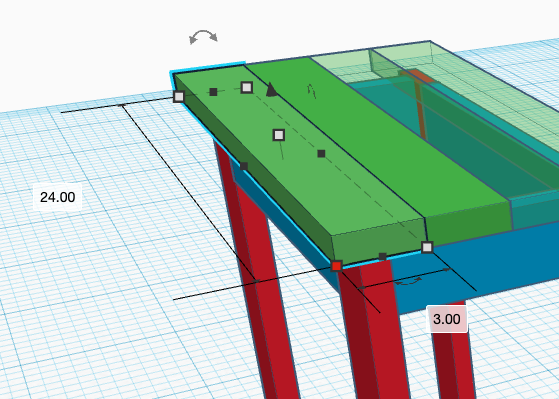Click the small rotation arrow near the 3.00 dimension
The width and height of the screenshot is (559, 399).
[x=408, y=281]
